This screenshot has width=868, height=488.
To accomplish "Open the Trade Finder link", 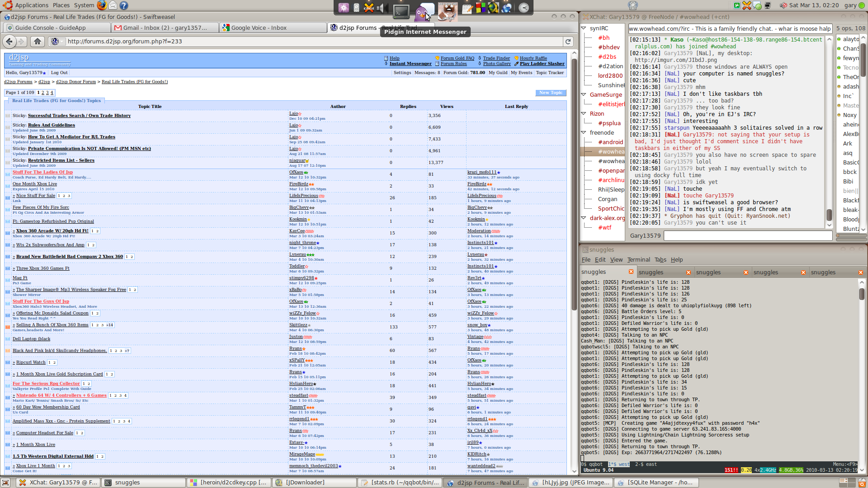I will [496, 58].
